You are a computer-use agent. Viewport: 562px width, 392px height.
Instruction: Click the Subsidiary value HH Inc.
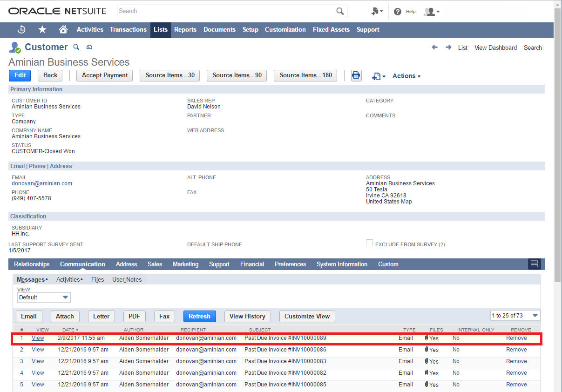pos(20,234)
